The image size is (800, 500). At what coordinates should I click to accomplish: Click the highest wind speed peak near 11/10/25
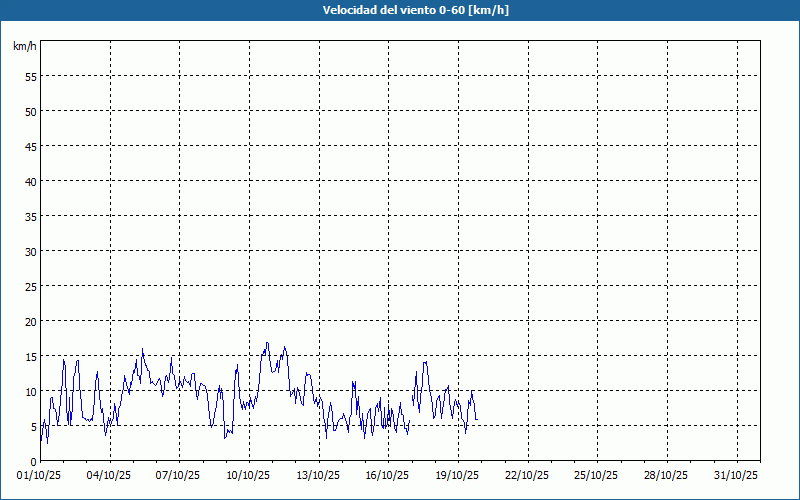click(267, 343)
